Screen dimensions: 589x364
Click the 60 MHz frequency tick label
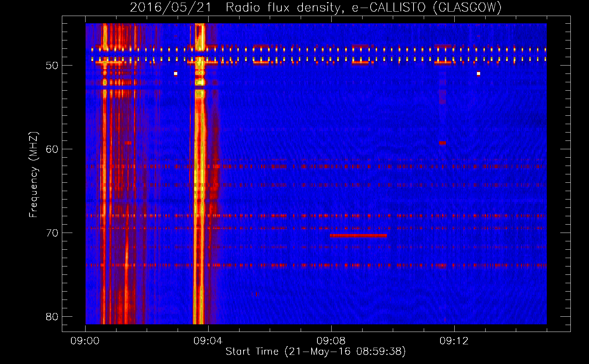(52, 149)
